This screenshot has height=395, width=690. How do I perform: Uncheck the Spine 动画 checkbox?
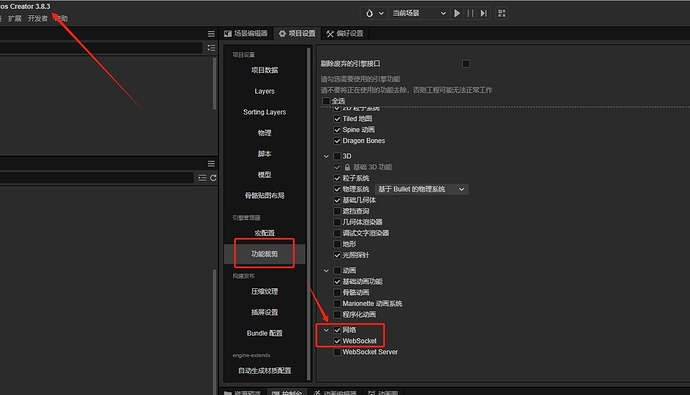pos(337,130)
